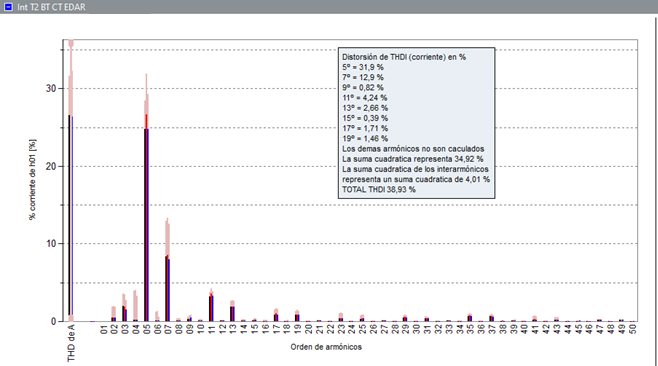Select the "TOTAL THDI 38,93 %" line in note
Viewport: 658px width, 366px height.
379,190
